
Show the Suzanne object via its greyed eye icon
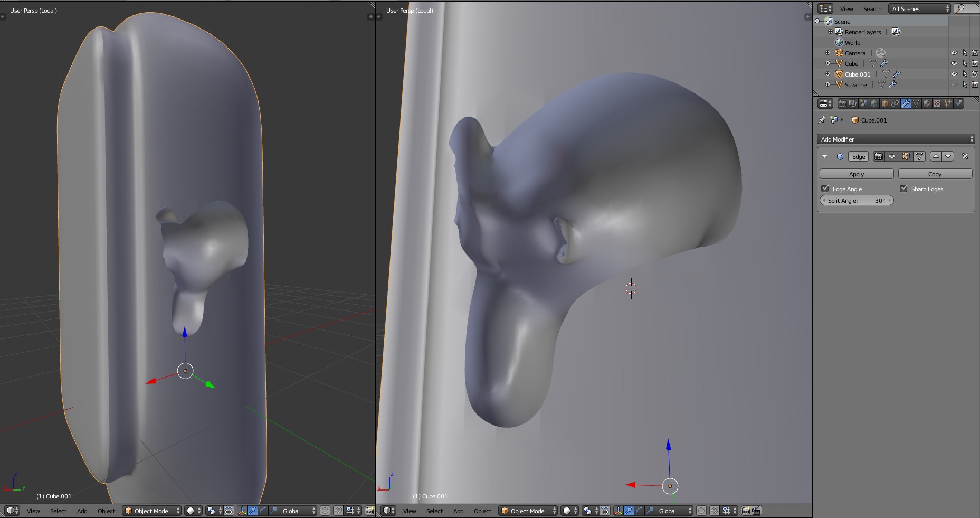click(954, 84)
